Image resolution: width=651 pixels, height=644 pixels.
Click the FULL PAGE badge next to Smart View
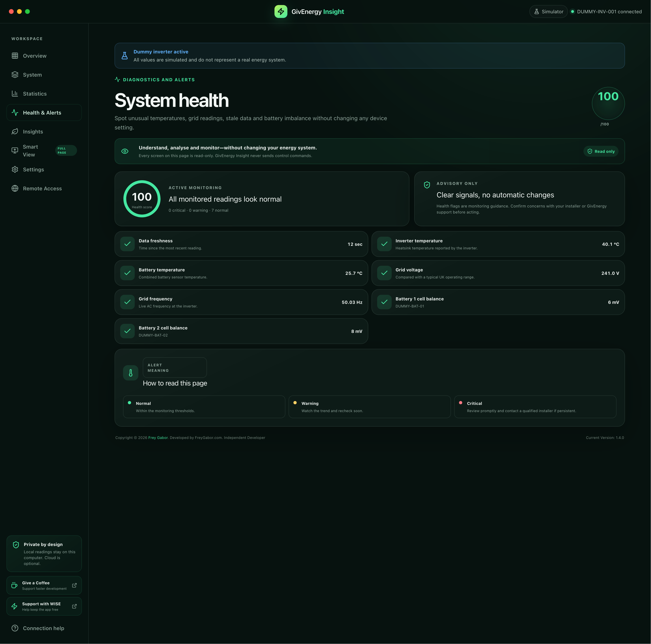(x=66, y=151)
